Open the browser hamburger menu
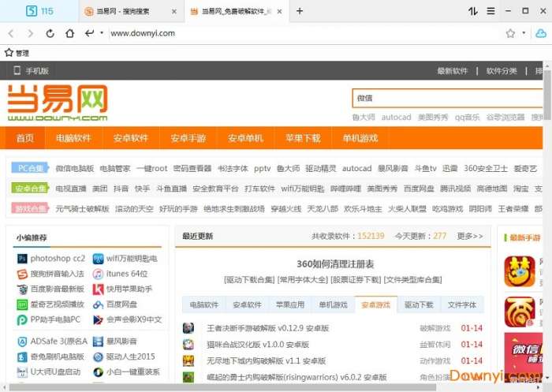This screenshot has width=552, height=392. point(490,11)
